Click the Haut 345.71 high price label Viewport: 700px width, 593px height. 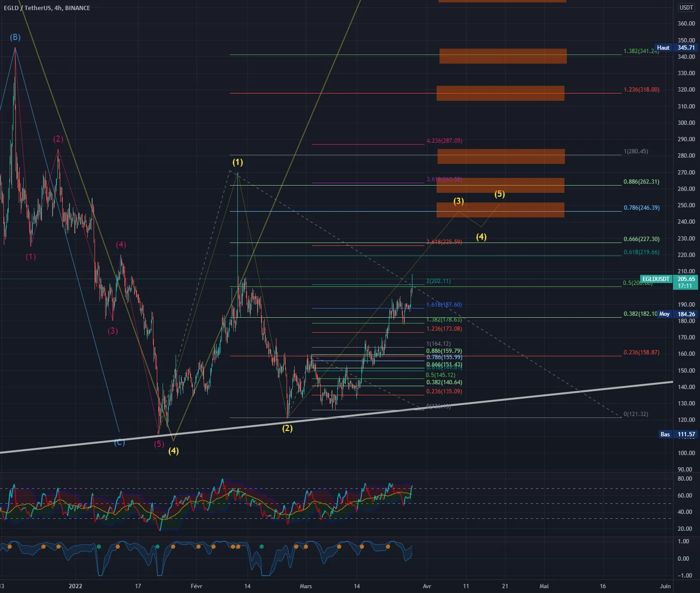click(x=676, y=48)
